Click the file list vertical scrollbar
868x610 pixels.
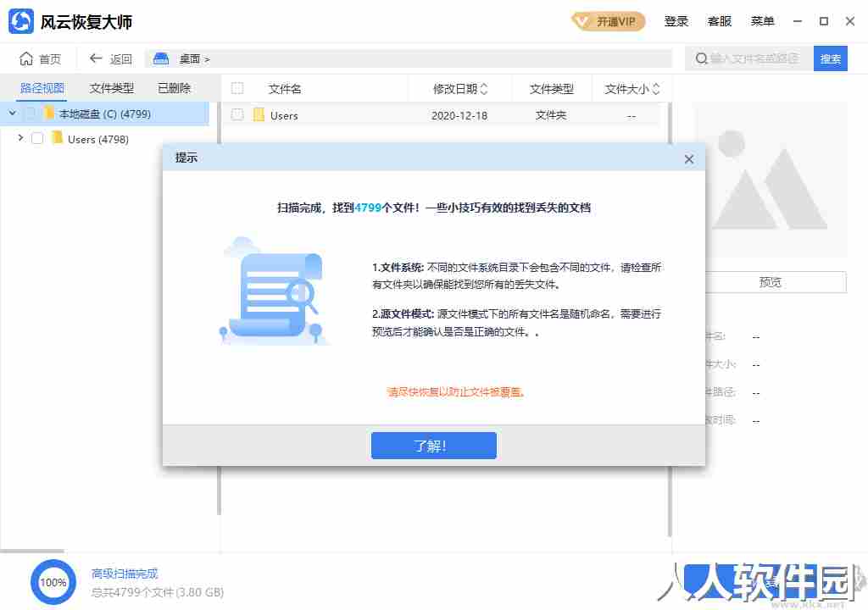pyautogui.click(x=670, y=319)
